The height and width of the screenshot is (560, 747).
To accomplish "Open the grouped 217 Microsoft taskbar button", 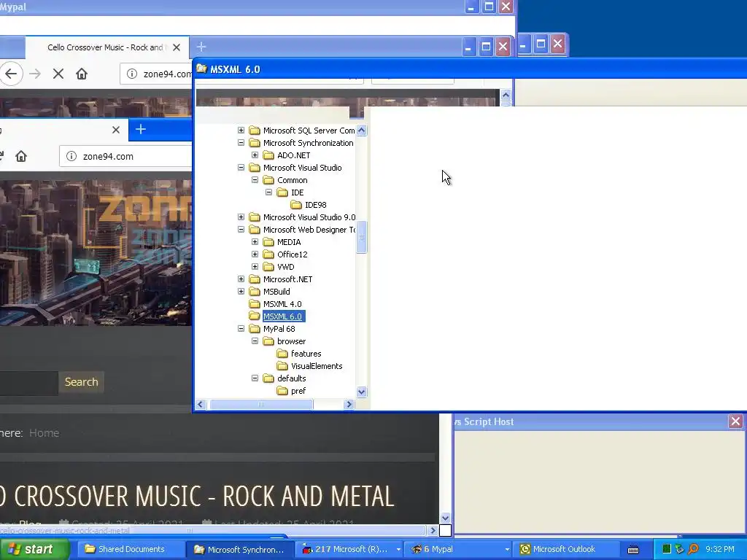I will 349,549.
